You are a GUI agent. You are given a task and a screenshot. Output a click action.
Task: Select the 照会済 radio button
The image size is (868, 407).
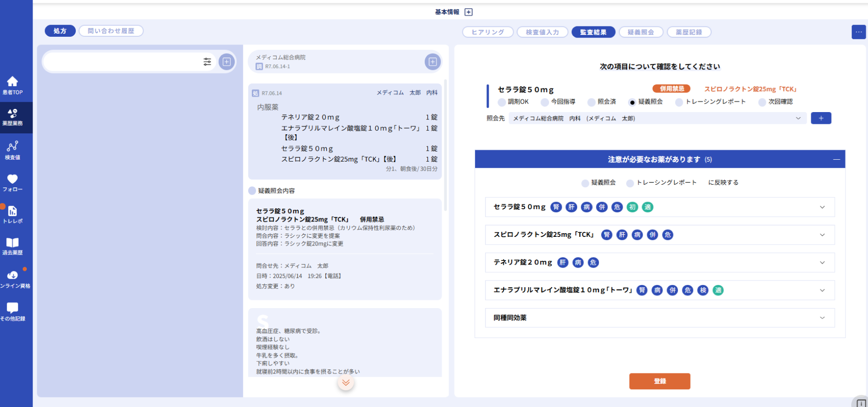[x=591, y=102]
